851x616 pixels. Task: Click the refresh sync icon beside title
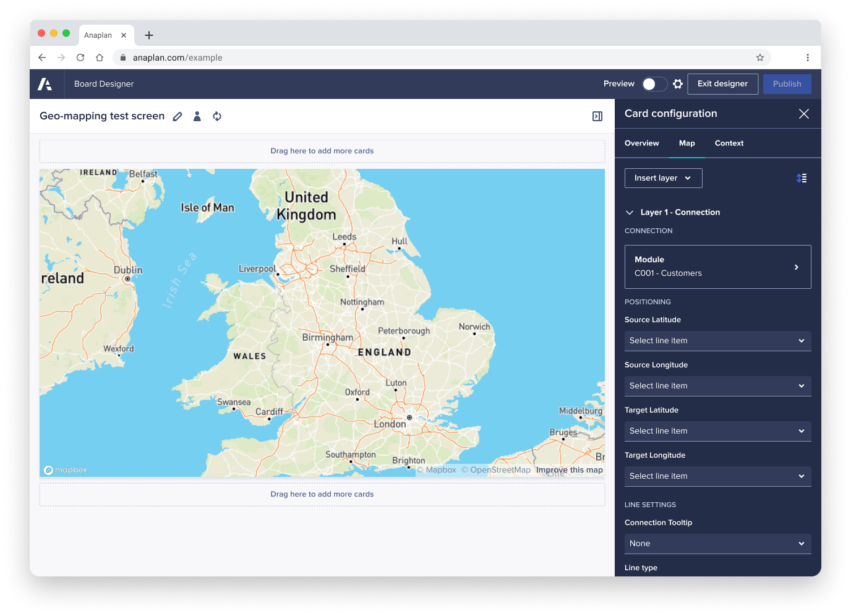click(x=217, y=116)
